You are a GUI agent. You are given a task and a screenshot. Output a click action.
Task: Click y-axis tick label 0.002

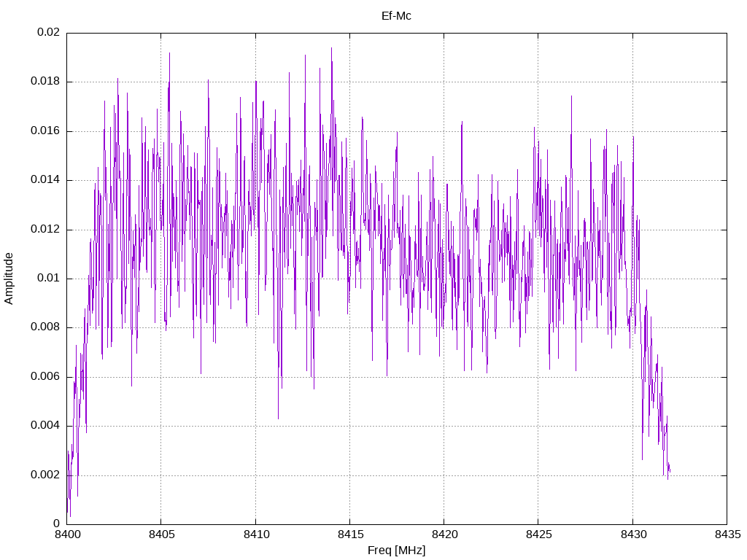pyautogui.click(x=45, y=475)
